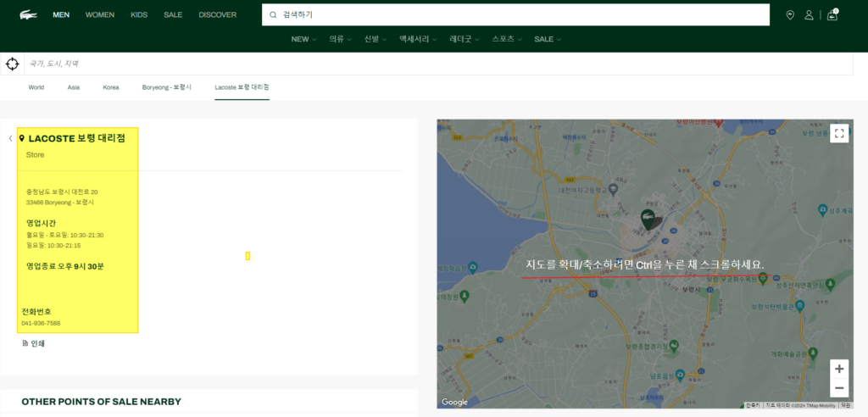Image resolution: width=868 pixels, height=417 pixels.
Task: Select the WOMEN top menu
Action: pos(100,15)
